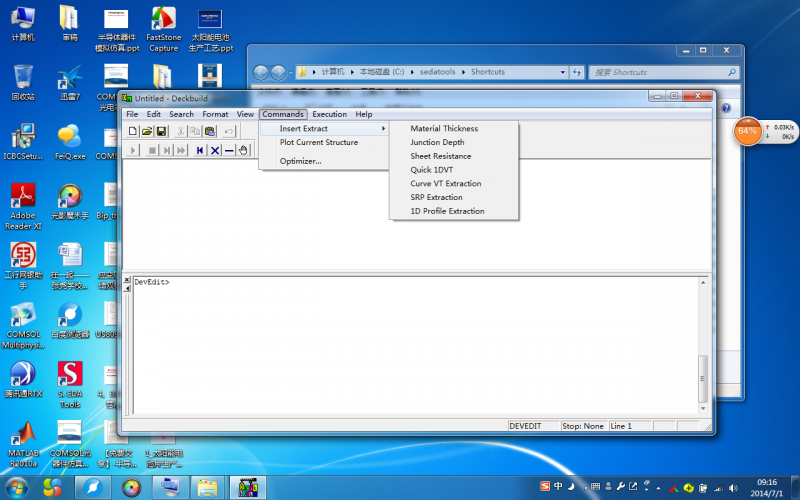This screenshot has height=500, width=800.
Task: Click the Sogou S input method icon
Action: [x=545, y=486]
